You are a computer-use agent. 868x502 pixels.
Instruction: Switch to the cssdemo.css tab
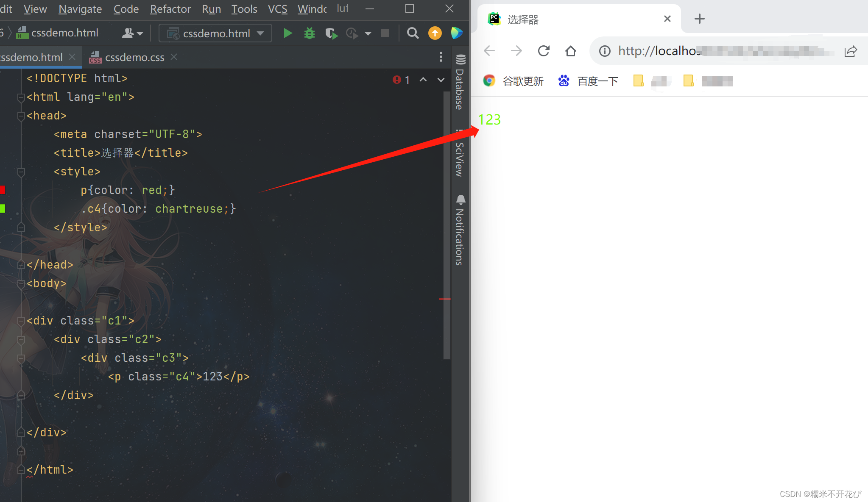(x=134, y=57)
